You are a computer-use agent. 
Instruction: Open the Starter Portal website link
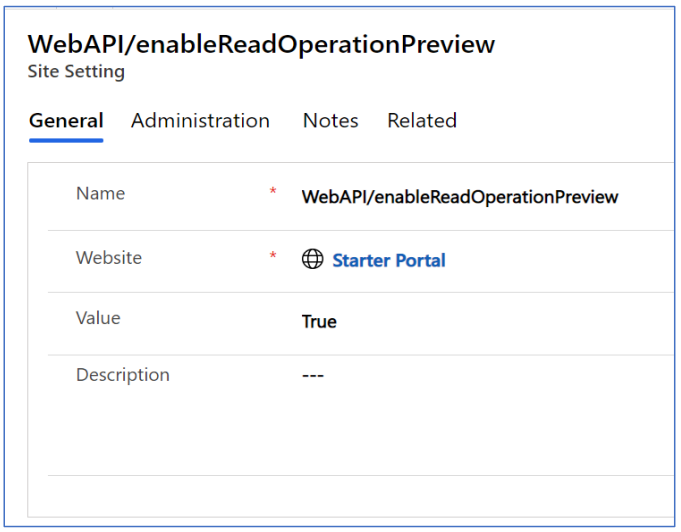388,261
